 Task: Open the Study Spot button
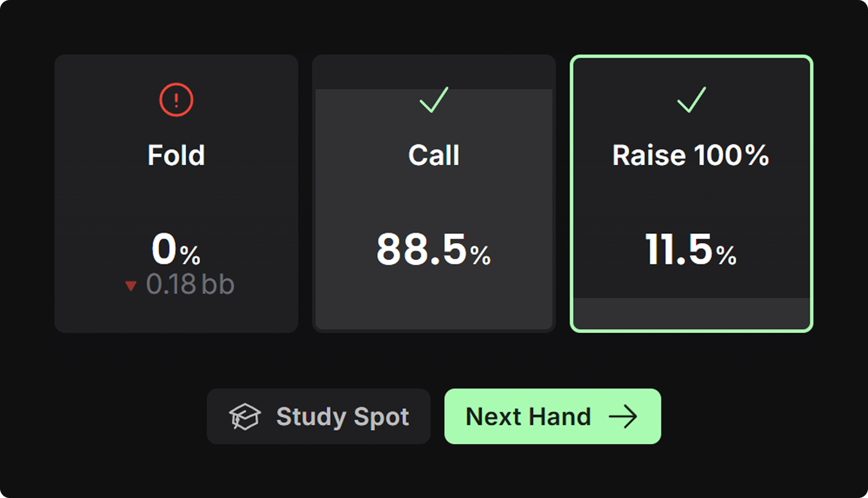pyautogui.click(x=319, y=416)
